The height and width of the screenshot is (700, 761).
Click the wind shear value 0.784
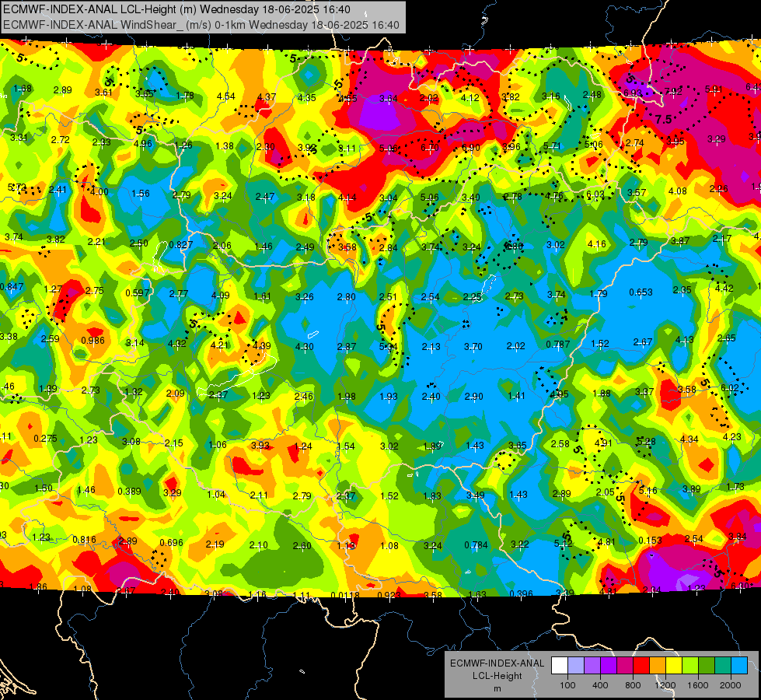point(476,545)
